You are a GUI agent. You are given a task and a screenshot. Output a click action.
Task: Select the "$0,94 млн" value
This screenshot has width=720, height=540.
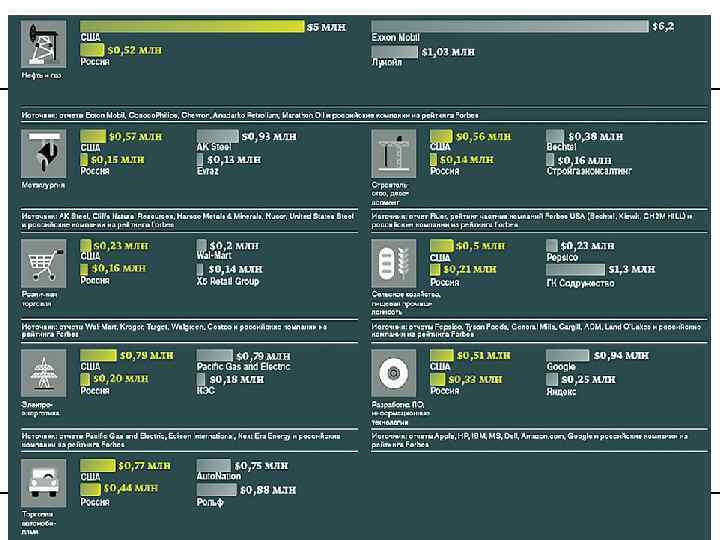621,355
